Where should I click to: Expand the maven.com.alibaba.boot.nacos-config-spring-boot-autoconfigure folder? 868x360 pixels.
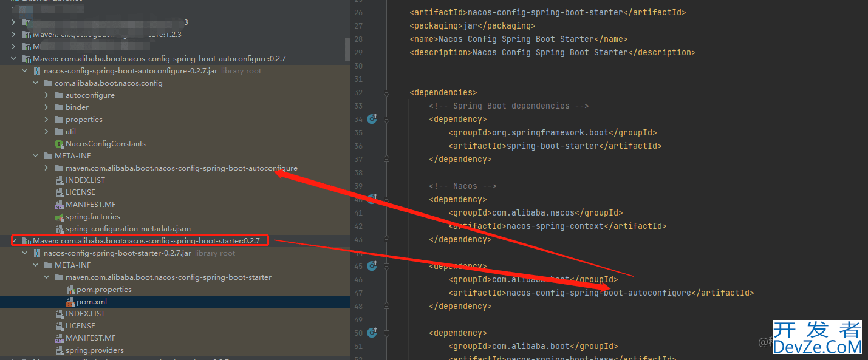coord(46,168)
